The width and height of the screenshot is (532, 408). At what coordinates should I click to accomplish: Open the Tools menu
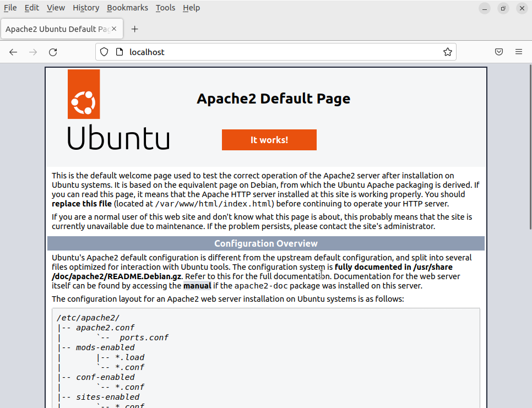click(x=166, y=8)
